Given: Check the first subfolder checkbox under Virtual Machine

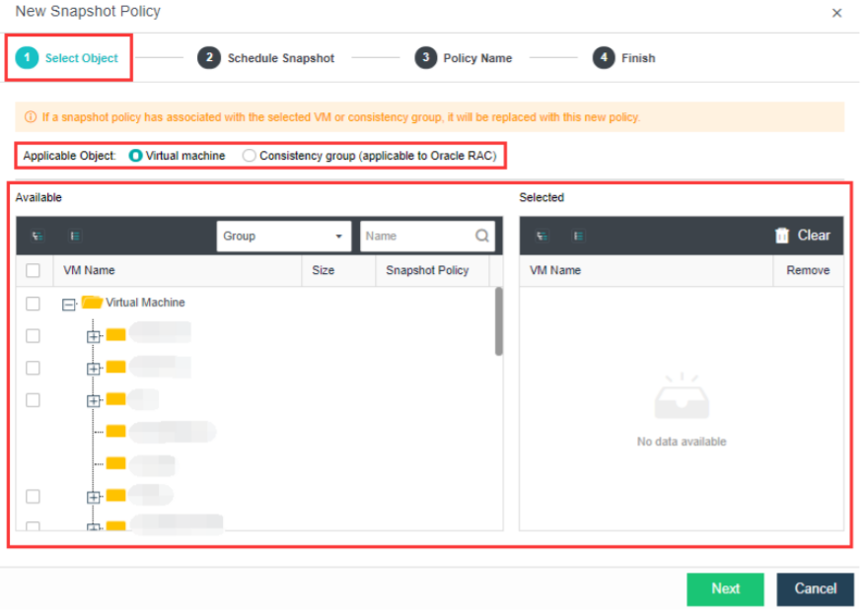Looking at the screenshot, I should click(34, 338).
